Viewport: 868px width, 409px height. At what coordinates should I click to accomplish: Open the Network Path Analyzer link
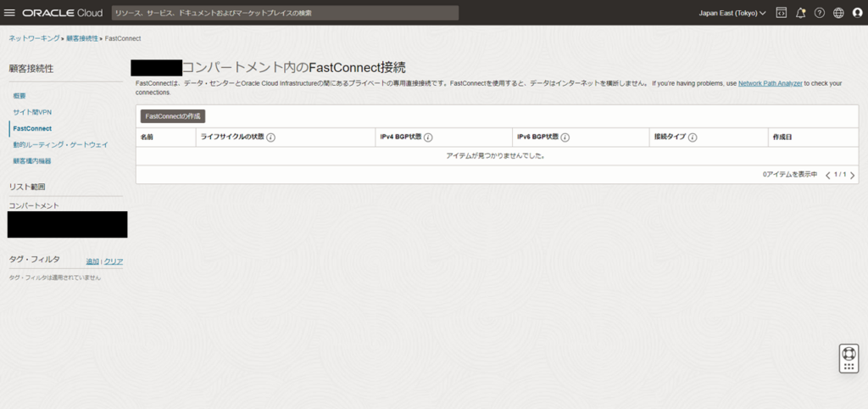pos(770,83)
